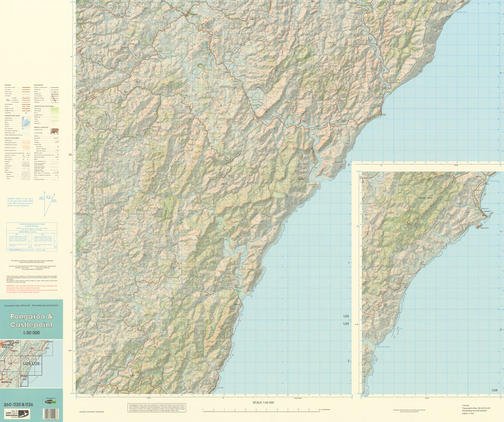504x422 pixels.
Task: Click the ROADS legend heading
Action: (x=8, y=85)
